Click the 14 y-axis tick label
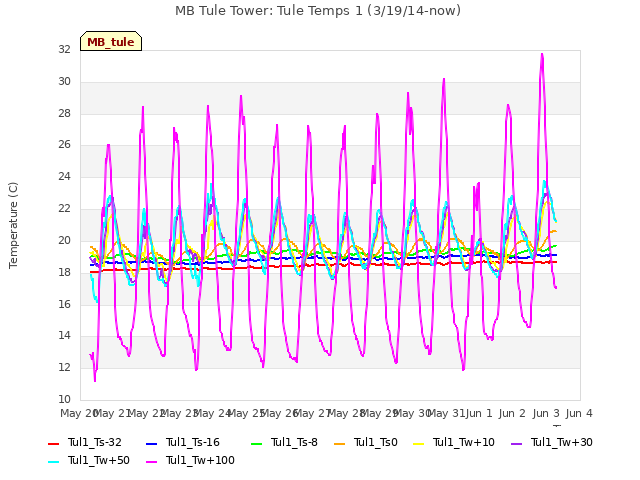The width and height of the screenshot is (640, 480). click(64, 336)
